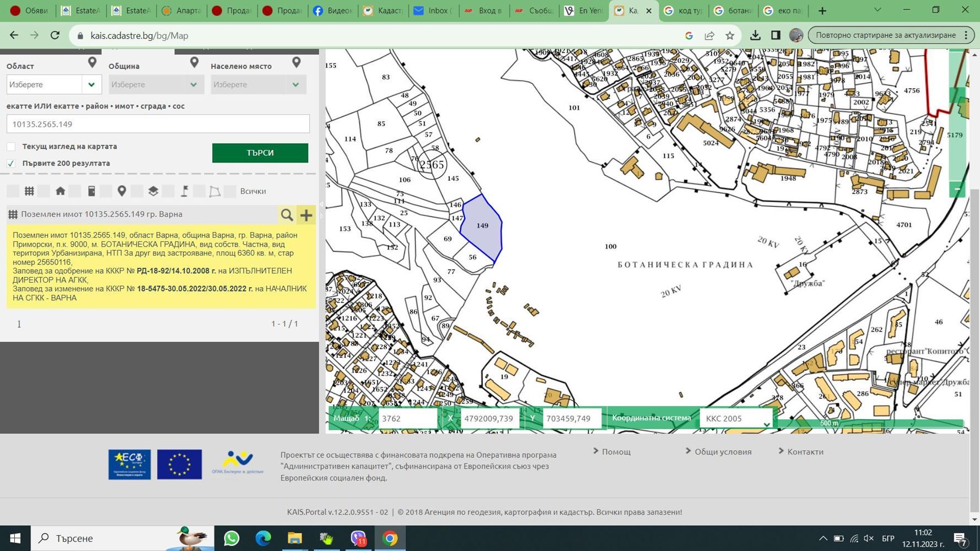Enable Текущ изглед на картата checkbox

pos(10,147)
